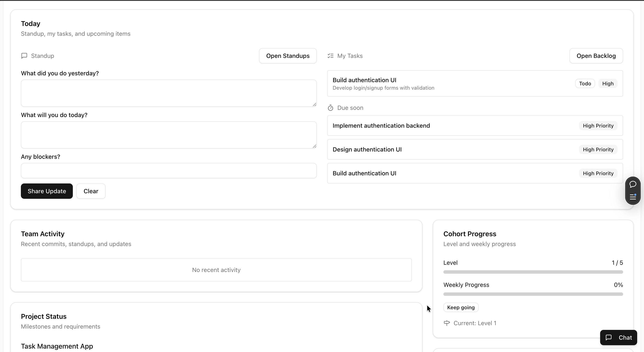Viewport: 644px width, 352px height.
Task: Click the Keep going badge under Weekly Progress
Action: [x=461, y=307]
